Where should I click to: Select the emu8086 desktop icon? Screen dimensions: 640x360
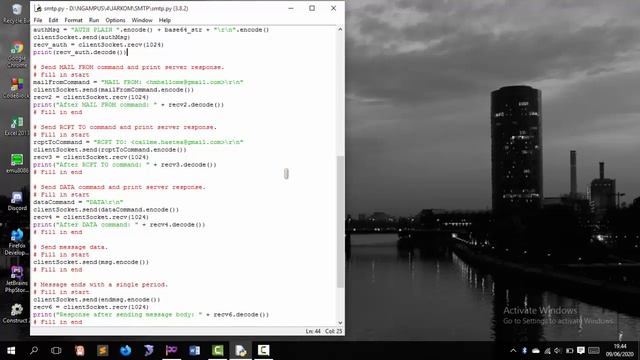[17, 163]
